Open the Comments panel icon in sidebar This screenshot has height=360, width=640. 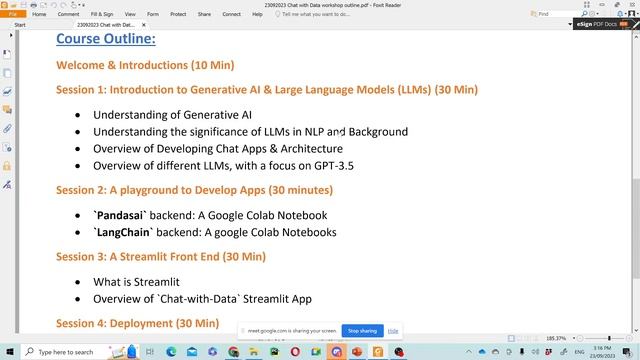click(x=7, y=110)
